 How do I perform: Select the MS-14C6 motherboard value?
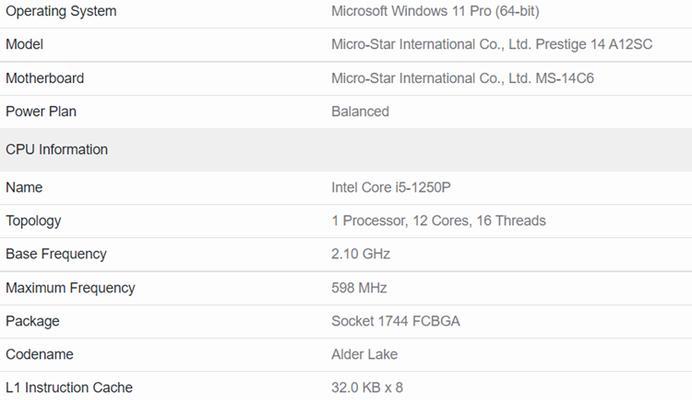pos(564,78)
